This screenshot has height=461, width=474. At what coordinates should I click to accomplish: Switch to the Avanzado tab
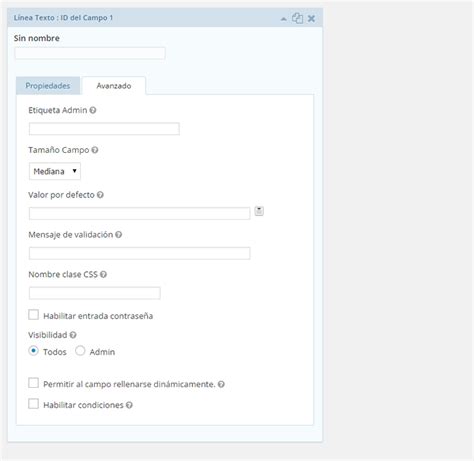(x=114, y=86)
